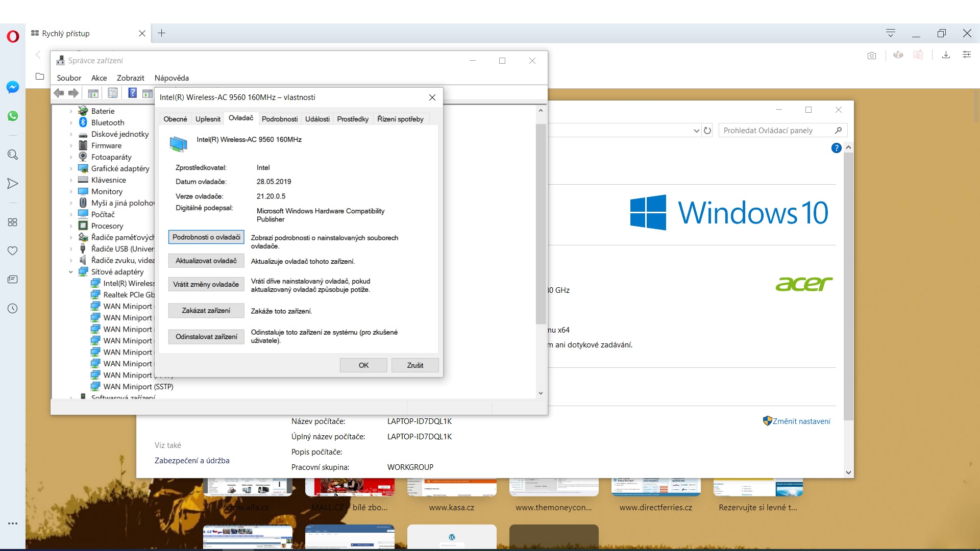
Task: Click the Properties toolbar icon in Device Manager
Action: click(x=113, y=93)
